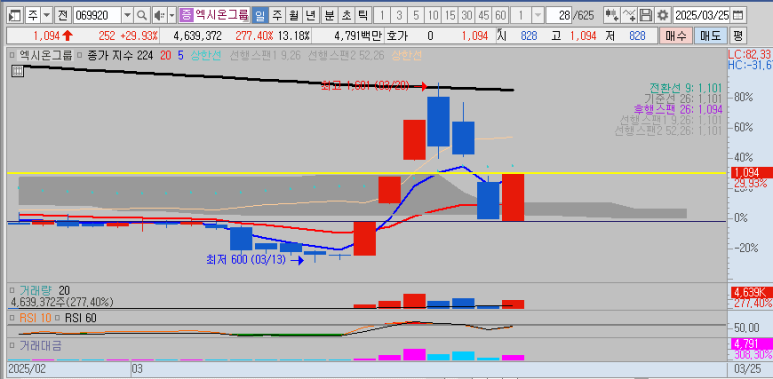Toggle the 엑시온그룹 series checkbox in legend

pos(12,56)
